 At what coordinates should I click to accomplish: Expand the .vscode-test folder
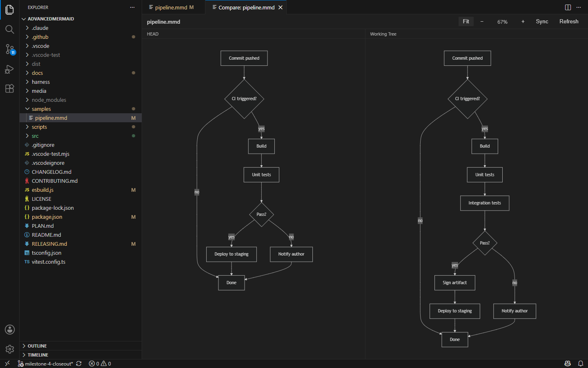pyautogui.click(x=80, y=55)
